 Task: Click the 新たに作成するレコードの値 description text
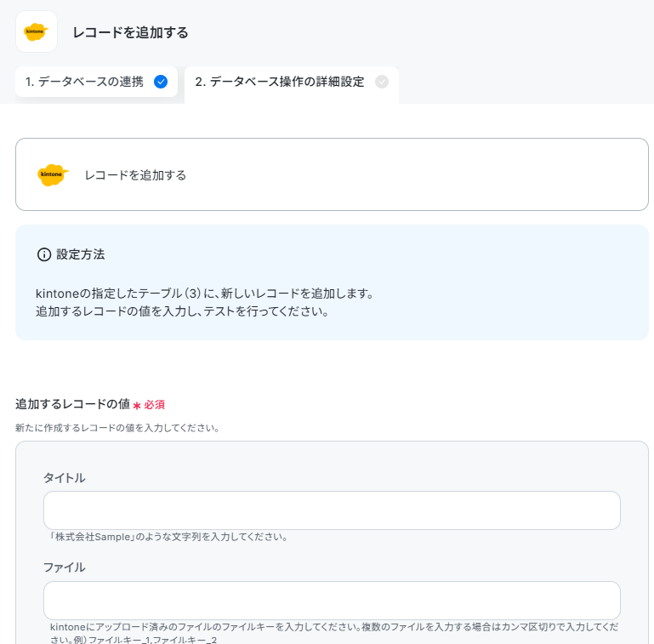[117, 428]
